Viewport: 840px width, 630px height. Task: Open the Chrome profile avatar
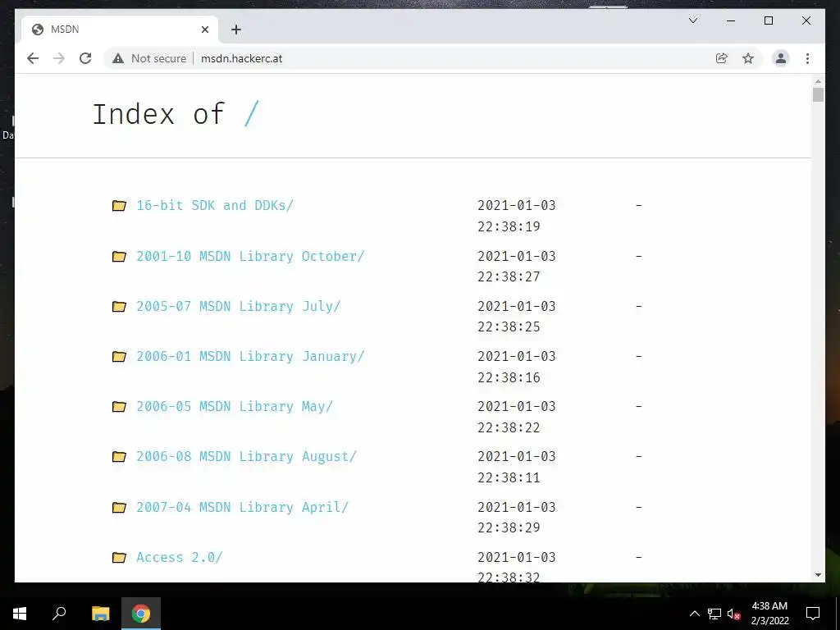[781, 58]
